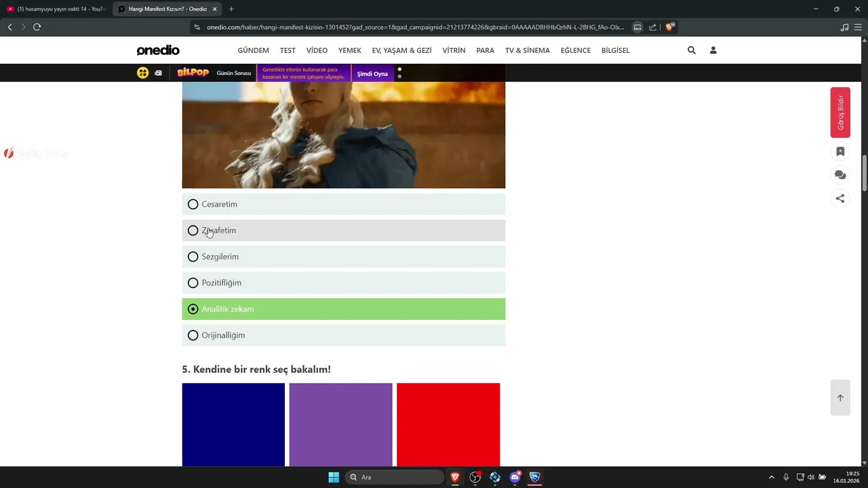
Task: Click the Onedio logo
Action: tap(158, 50)
